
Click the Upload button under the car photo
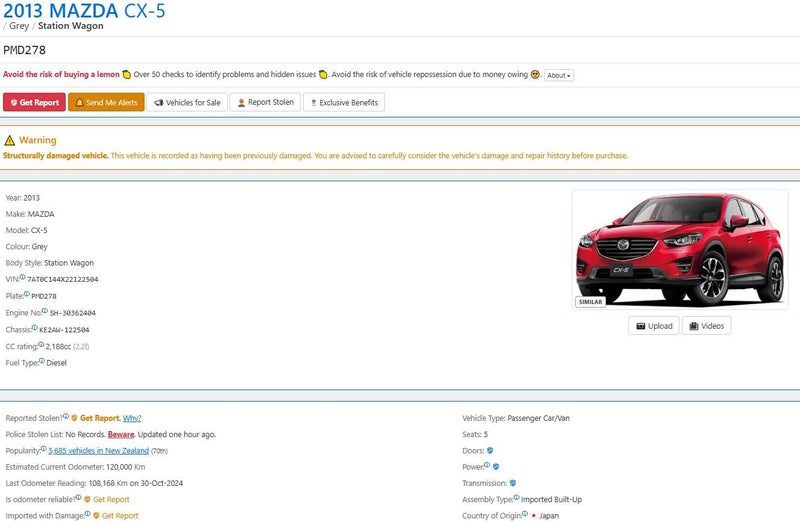654,326
